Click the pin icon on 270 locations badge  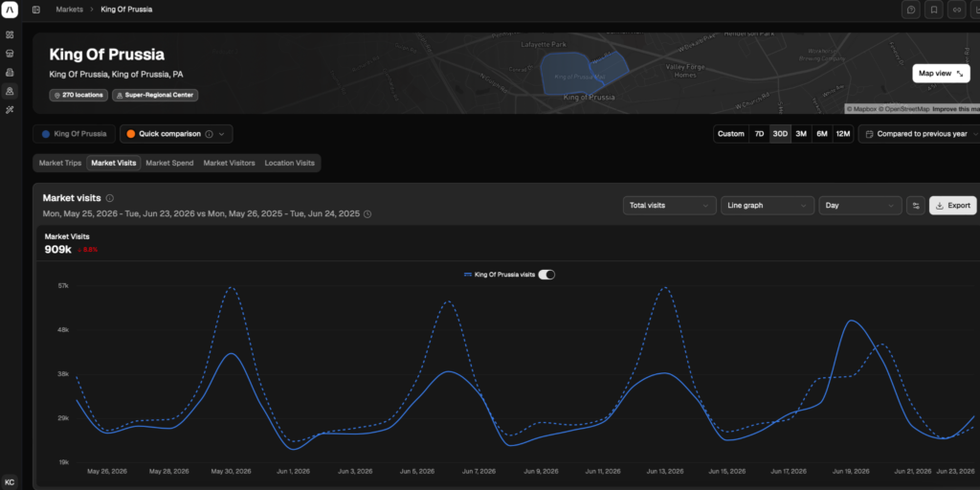pos(57,95)
